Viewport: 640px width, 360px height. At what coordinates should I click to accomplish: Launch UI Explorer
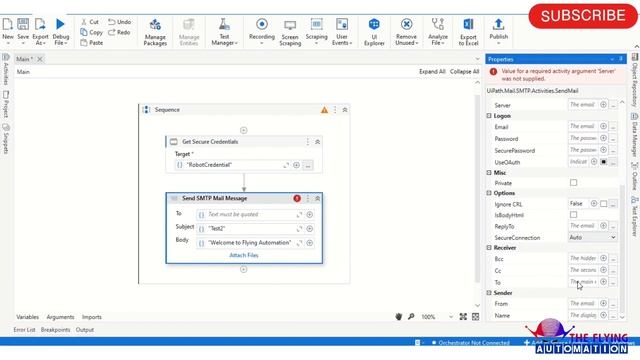point(374,31)
